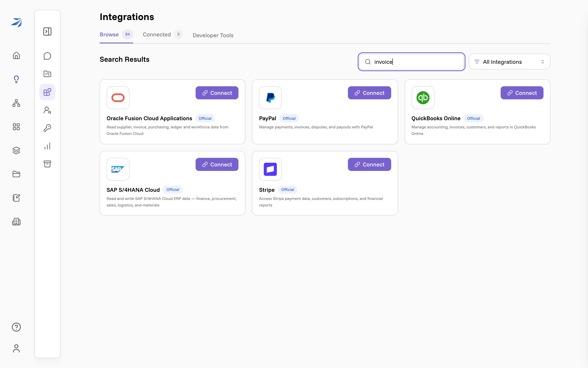The height and width of the screenshot is (368, 588).
Task: Open the user search icon
Action: (x=47, y=110)
